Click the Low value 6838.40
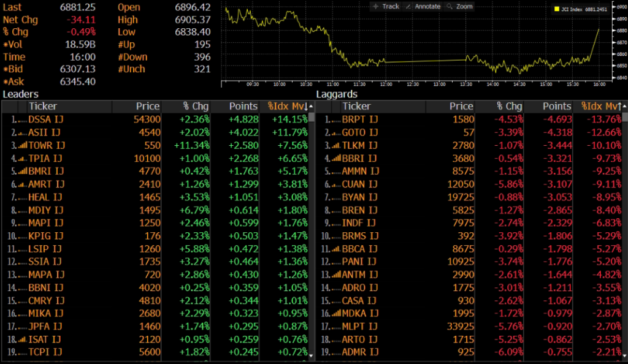 (x=193, y=32)
